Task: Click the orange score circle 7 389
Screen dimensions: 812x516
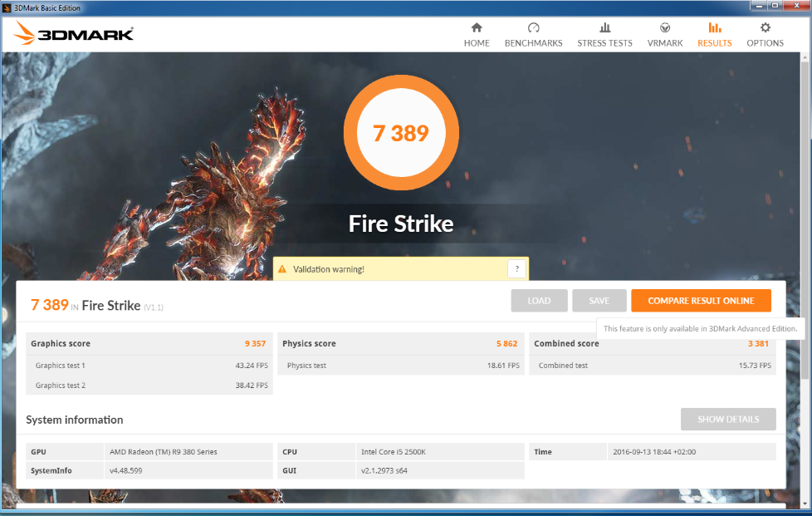Action: click(x=401, y=133)
